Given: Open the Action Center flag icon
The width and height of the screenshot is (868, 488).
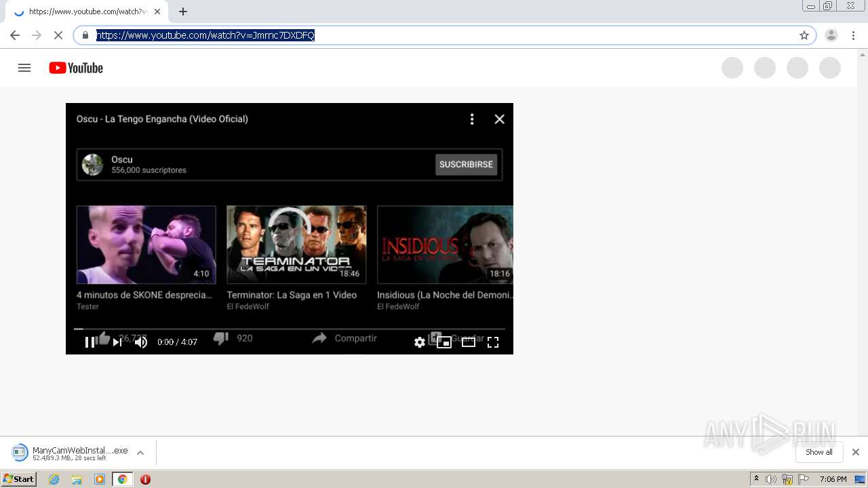Looking at the screenshot, I should (x=804, y=479).
